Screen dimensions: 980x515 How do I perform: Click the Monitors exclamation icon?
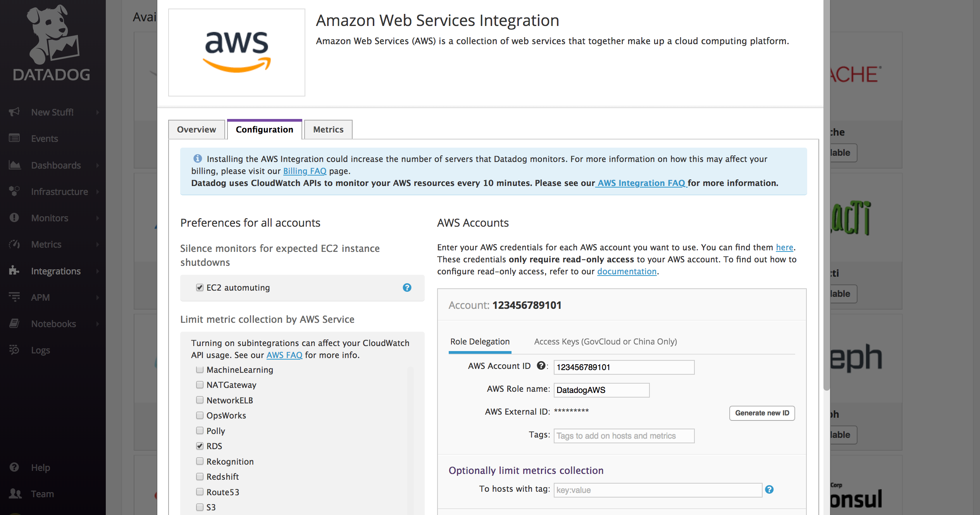click(14, 218)
